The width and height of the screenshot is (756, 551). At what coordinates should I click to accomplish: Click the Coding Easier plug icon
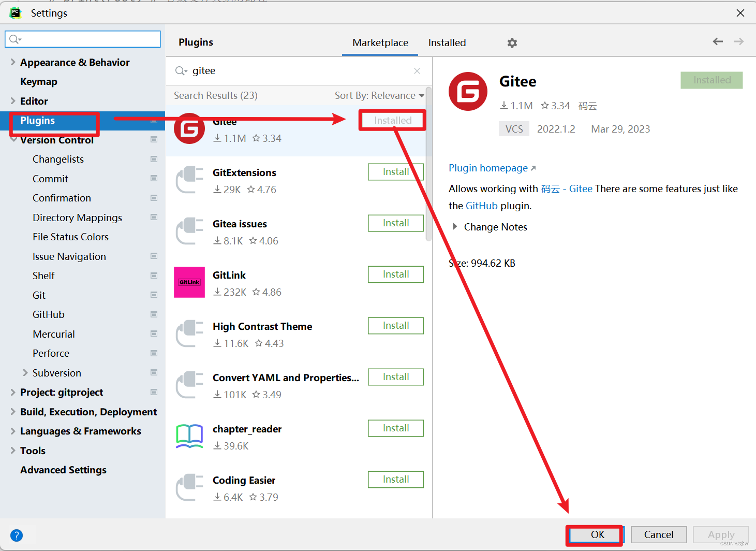[189, 487]
